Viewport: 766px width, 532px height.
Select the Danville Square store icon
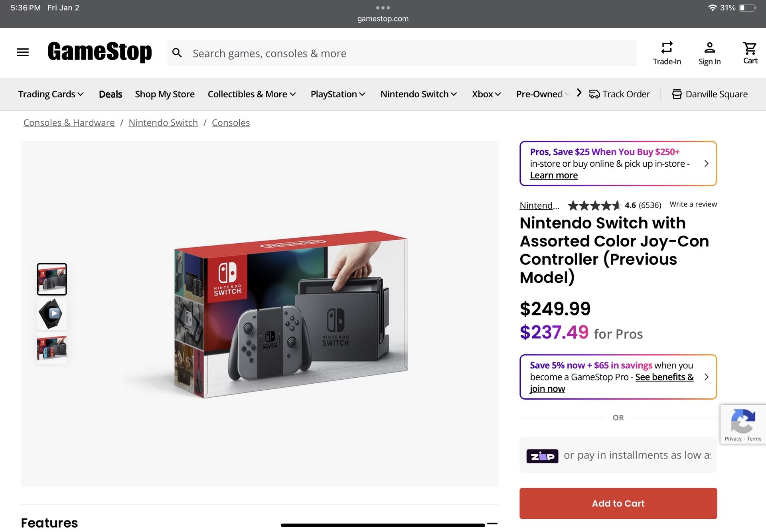[x=677, y=94]
